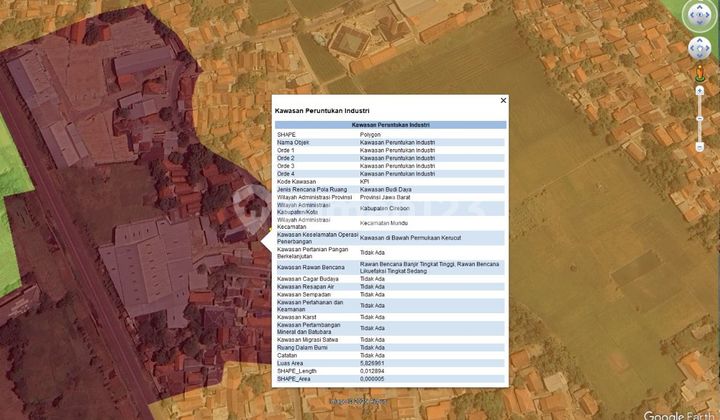Select the Kode Kawasan KPI value
This screenshot has width=720, height=420.
(365, 182)
